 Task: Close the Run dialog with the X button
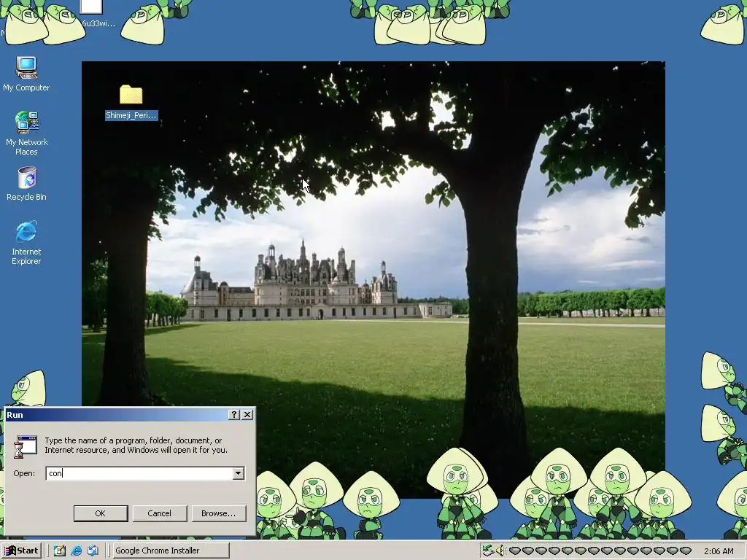click(x=247, y=415)
